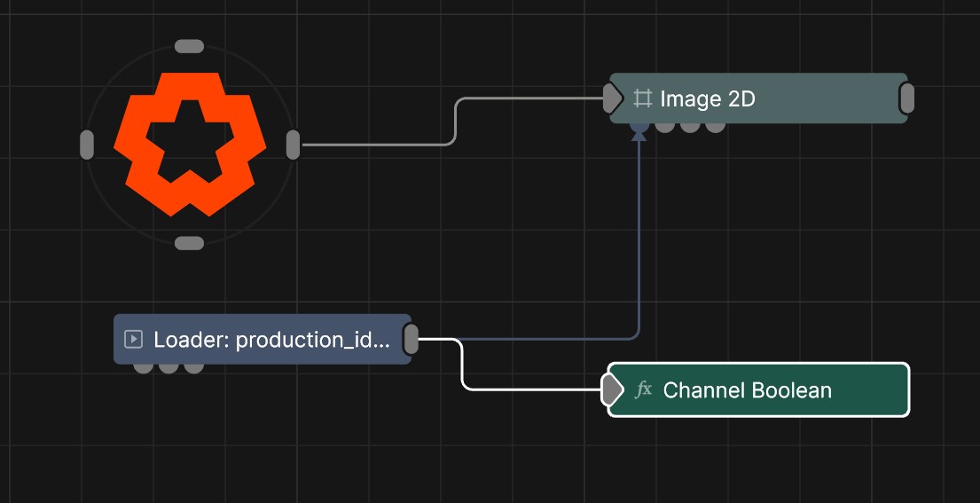Click the connected blue port under Image 2D

tap(639, 127)
